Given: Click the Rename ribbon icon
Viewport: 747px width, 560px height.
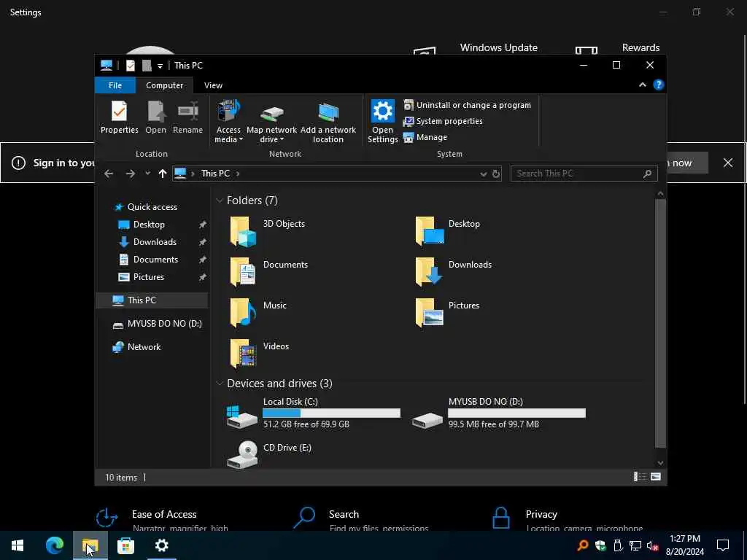Looking at the screenshot, I should pos(187,117).
